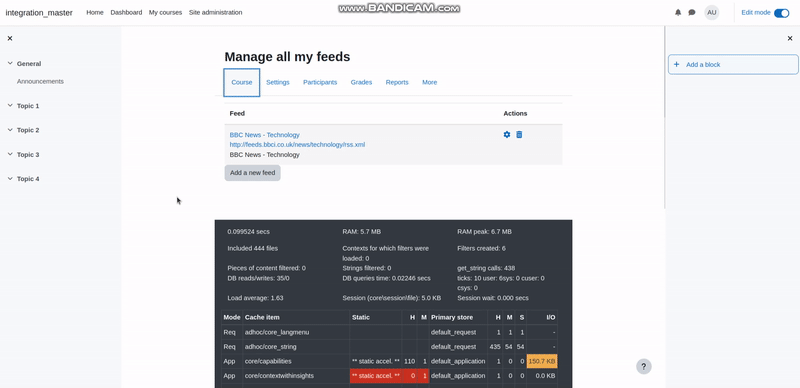Viewport: 800px width, 388px height.
Task: Close the block drawer on the right
Action: [790, 38]
